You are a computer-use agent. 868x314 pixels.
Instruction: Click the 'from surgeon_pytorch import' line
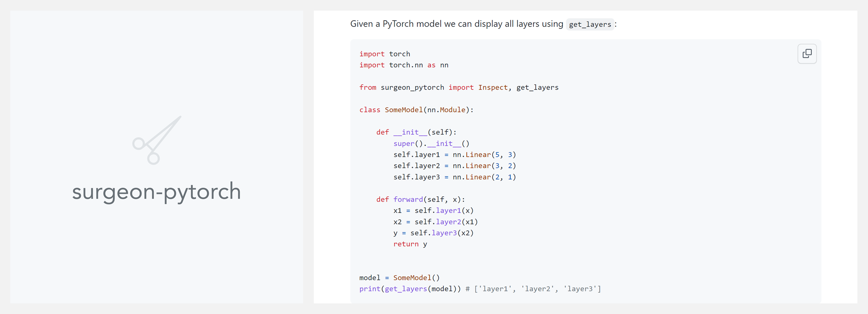coord(459,87)
